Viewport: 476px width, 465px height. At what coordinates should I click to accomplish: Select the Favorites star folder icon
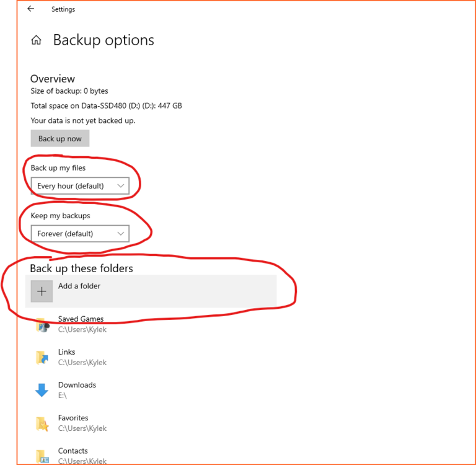click(42, 423)
